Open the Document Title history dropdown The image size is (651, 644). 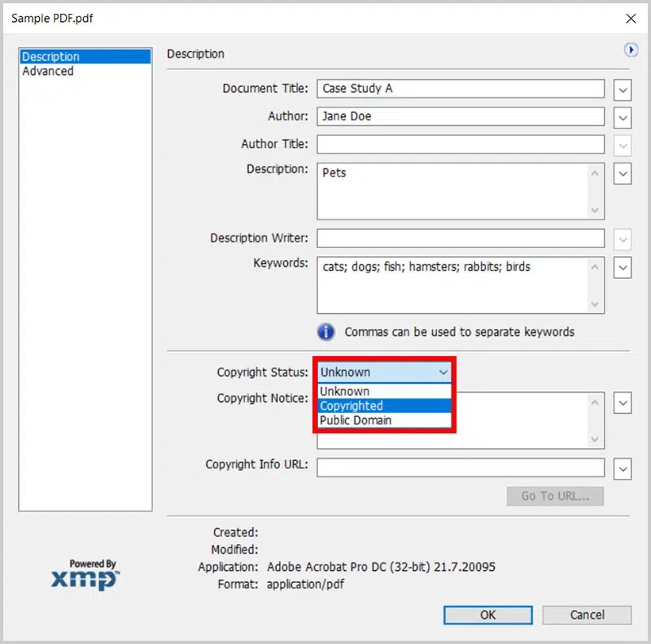click(623, 89)
